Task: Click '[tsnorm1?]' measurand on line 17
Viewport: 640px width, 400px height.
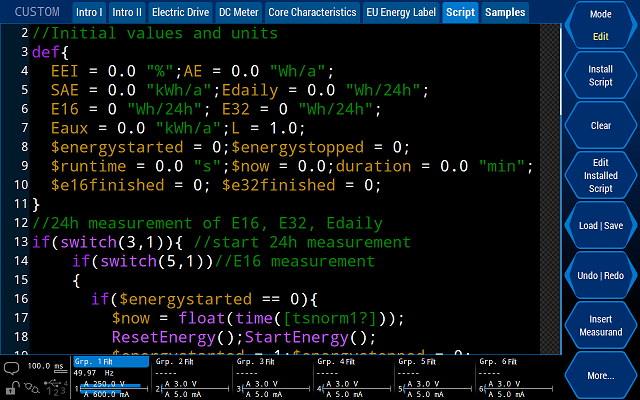Action: [x=329, y=318]
